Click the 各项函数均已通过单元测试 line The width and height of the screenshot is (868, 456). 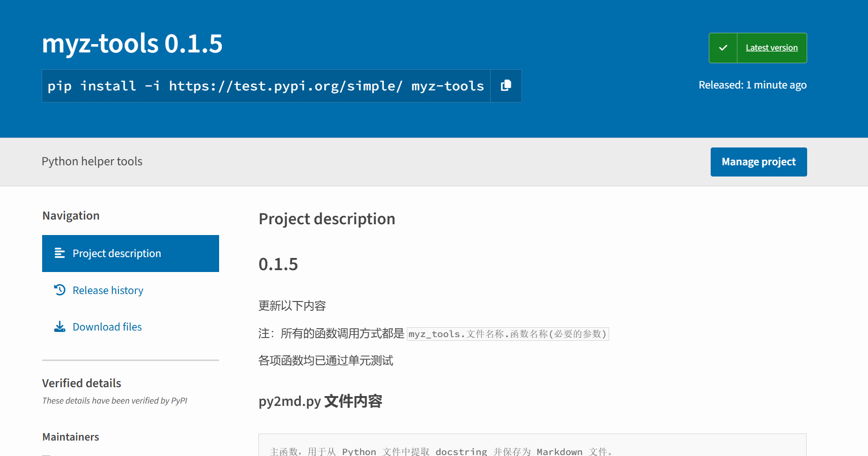326,360
